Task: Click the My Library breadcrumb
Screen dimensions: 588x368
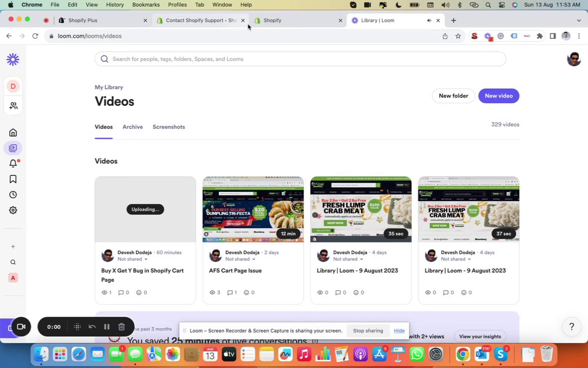Action: tap(109, 87)
